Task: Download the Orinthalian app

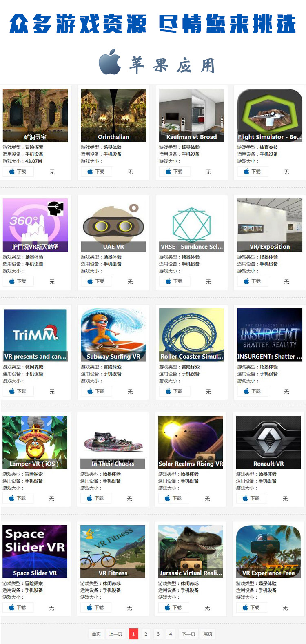Action: point(96,172)
